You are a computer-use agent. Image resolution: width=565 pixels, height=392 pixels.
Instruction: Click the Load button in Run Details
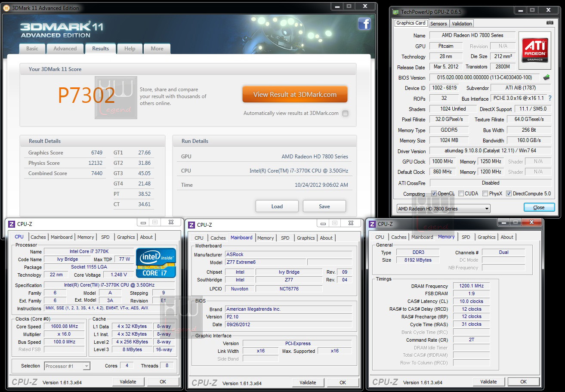(277, 206)
